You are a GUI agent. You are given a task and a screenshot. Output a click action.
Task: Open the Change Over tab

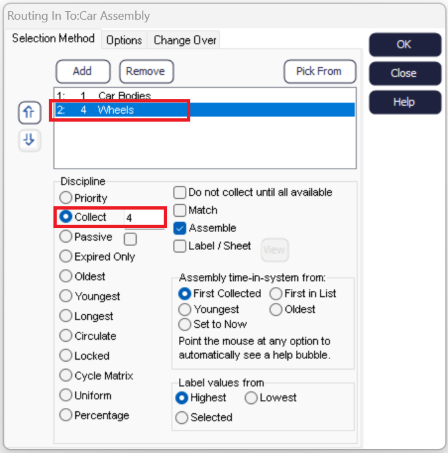click(x=185, y=40)
